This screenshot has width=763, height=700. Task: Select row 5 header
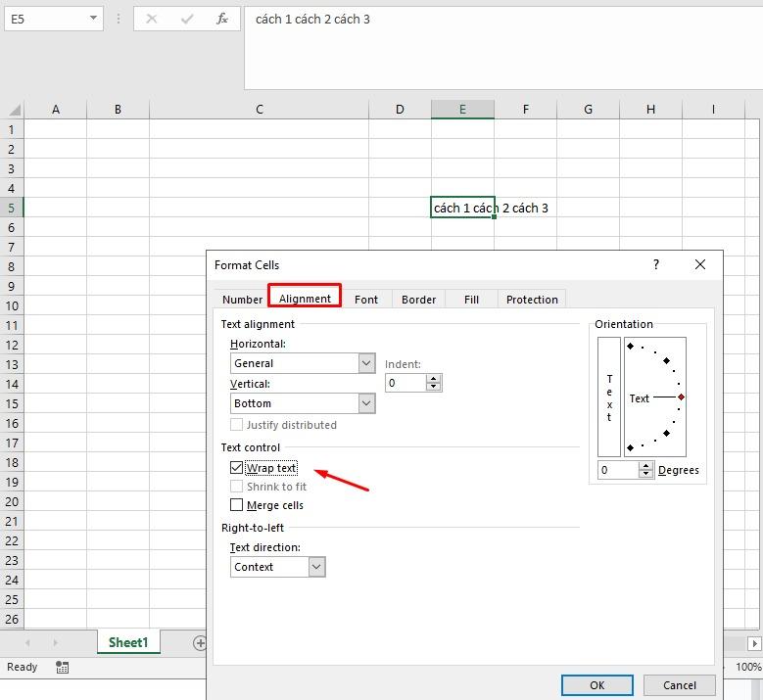12,209
